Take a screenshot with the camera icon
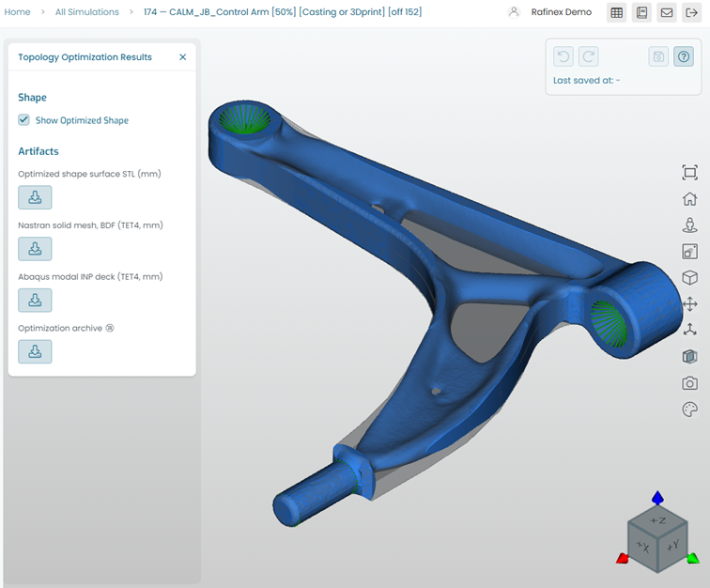Image resolution: width=710 pixels, height=588 pixels. [x=689, y=383]
